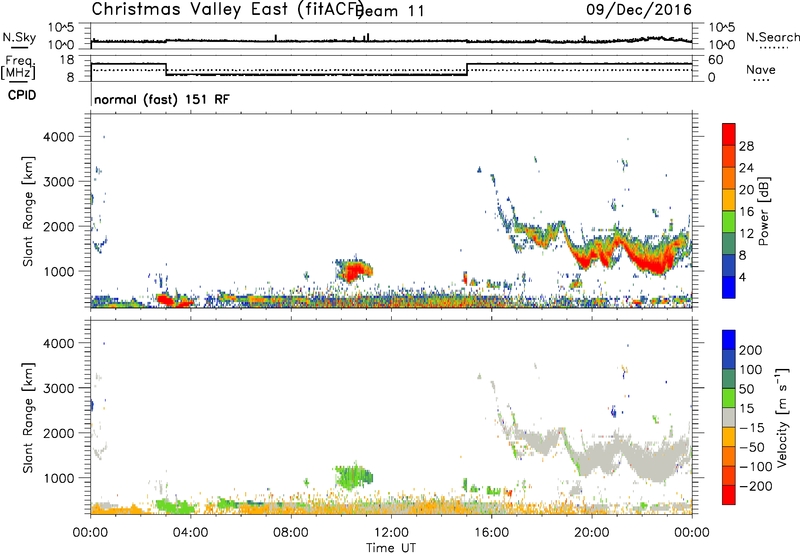Click the '28' tick on the Power color bar
Viewport: 800px width, 554px height.
click(746, 146)
